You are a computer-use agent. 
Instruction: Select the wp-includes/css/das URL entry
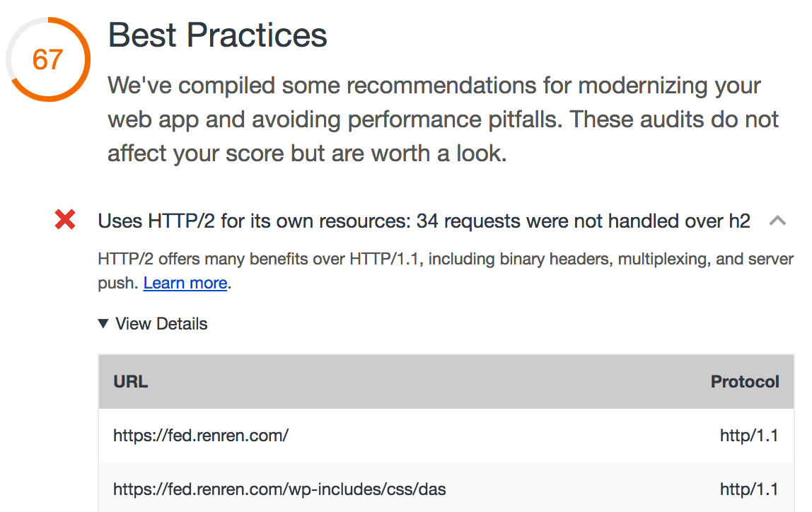click(279, 489)
